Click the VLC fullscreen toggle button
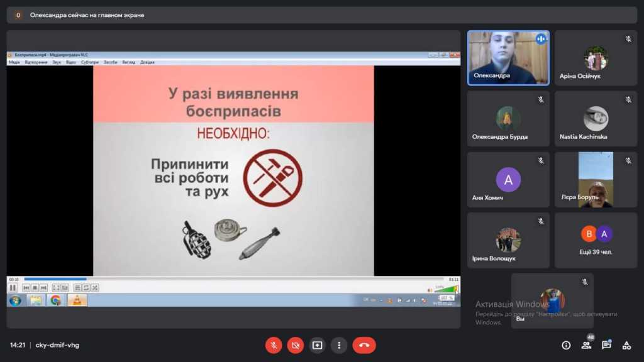The image size is (644, 362). coord(56,288)
